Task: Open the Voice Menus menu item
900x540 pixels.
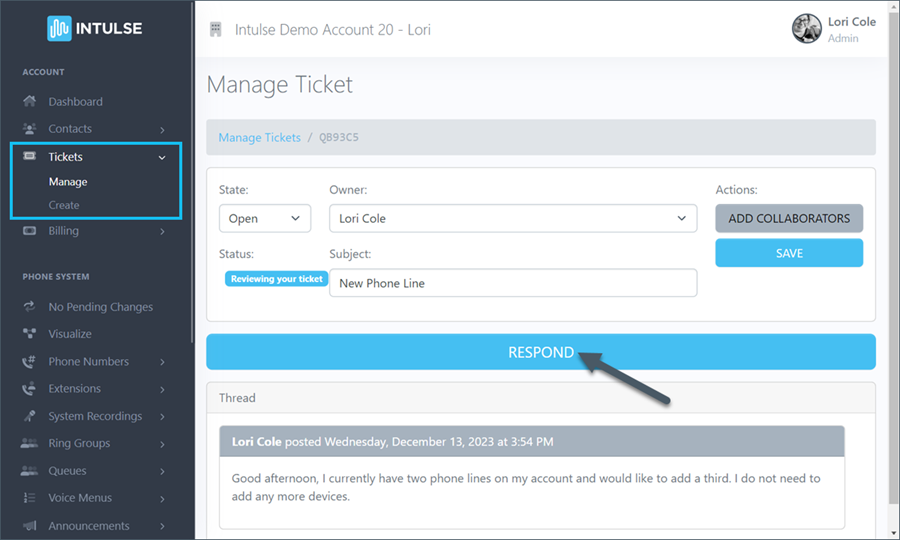Action: coord(80,498)
